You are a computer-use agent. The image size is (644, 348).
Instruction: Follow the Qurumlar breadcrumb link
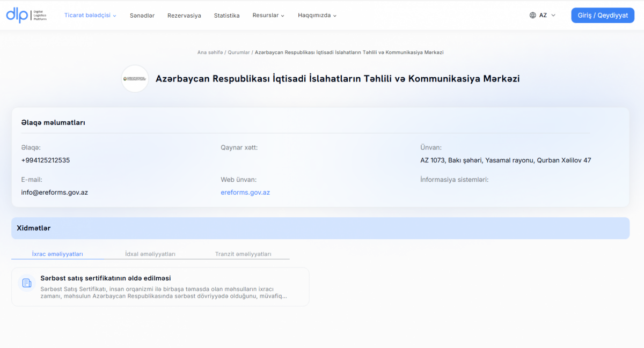pyautogui.click(x=239, y=53)
